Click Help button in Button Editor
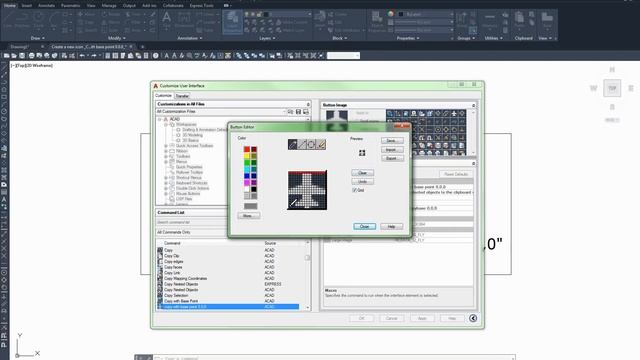Image resolution: width=640 pixels, height=360 pixels. (391, 227)
